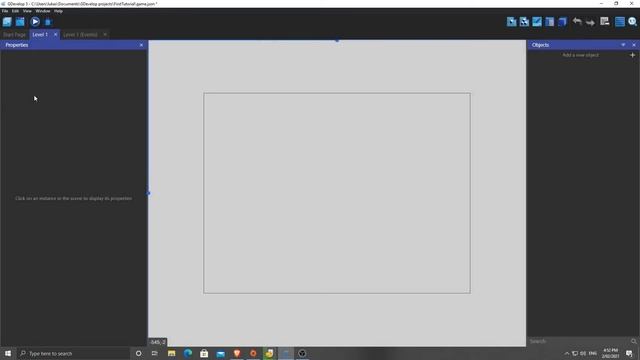Open the Help menu
The height and width of the screenshot is (360, 640).
click(x=58, y=11)
